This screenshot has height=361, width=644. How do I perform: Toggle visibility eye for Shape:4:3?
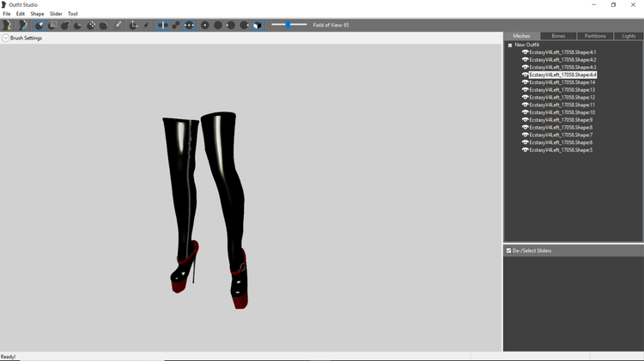click(525, 67)
